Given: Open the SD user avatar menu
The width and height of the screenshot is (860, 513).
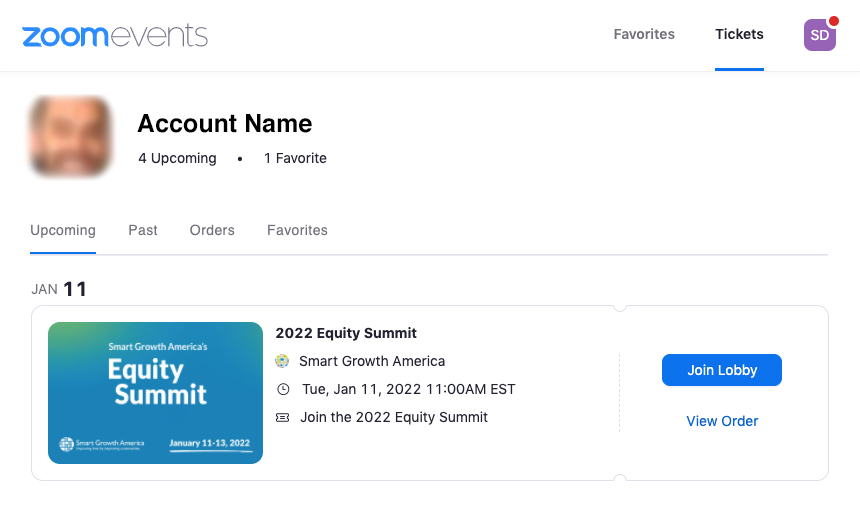Looking at the screenshot, I should click(x=819, y=35).
